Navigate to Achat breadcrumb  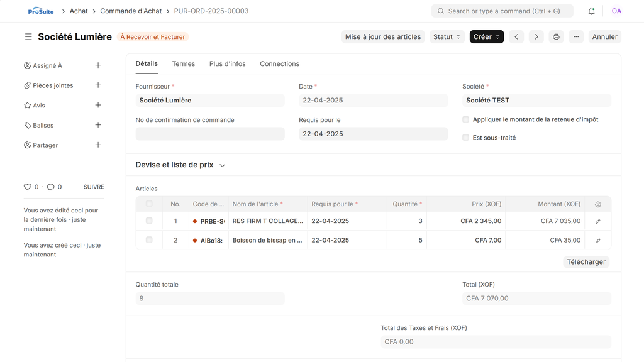79,11
